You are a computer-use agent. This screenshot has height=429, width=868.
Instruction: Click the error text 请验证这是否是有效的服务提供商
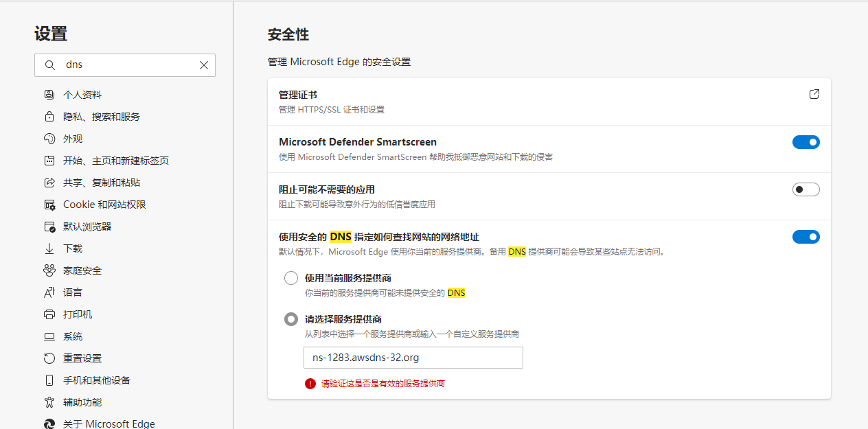[x=383, y=384]
